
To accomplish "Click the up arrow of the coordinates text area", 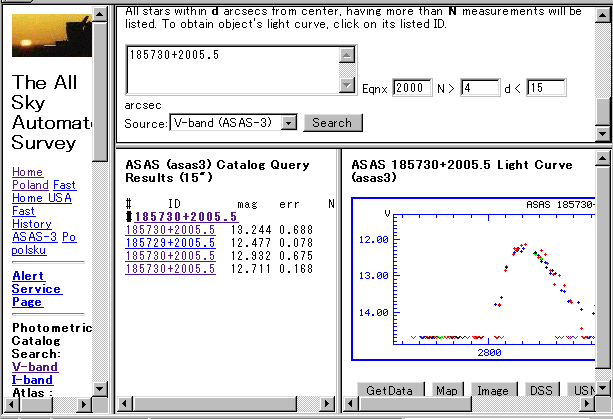I will 347,55.
